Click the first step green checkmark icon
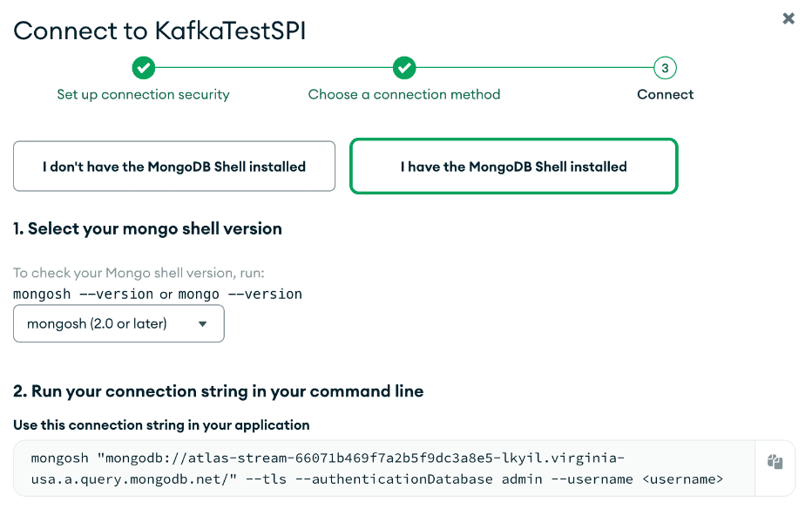 pos(143,67)
